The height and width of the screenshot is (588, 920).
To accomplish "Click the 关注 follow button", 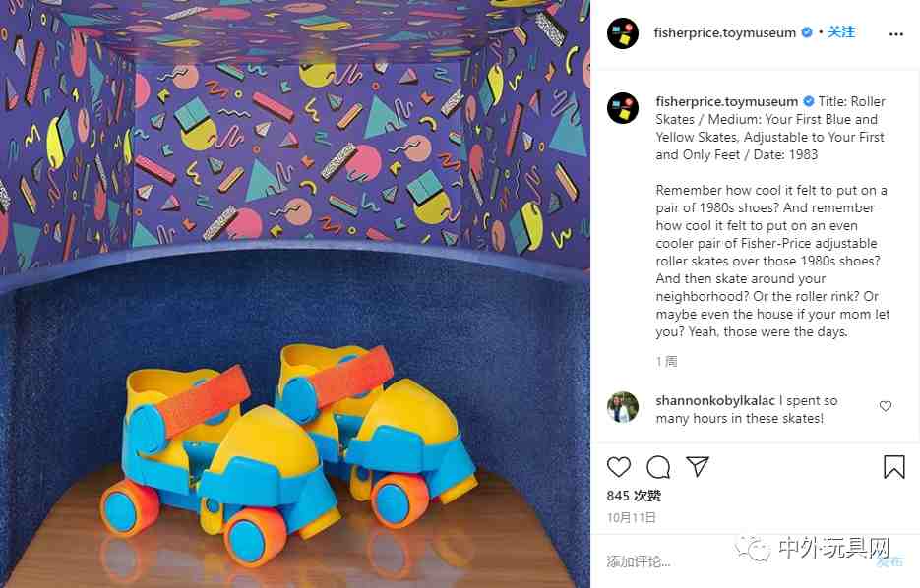I will 840,32.
